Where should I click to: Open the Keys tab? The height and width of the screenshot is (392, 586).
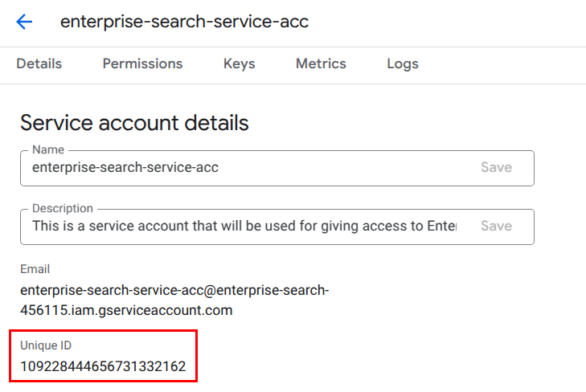(240, 63)
